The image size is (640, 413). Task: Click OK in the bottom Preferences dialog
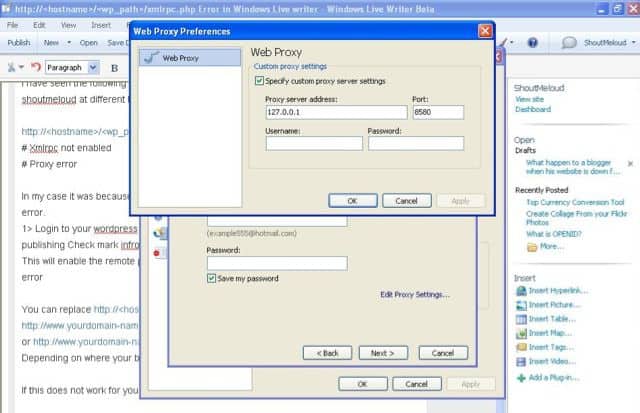coord(362,384)
